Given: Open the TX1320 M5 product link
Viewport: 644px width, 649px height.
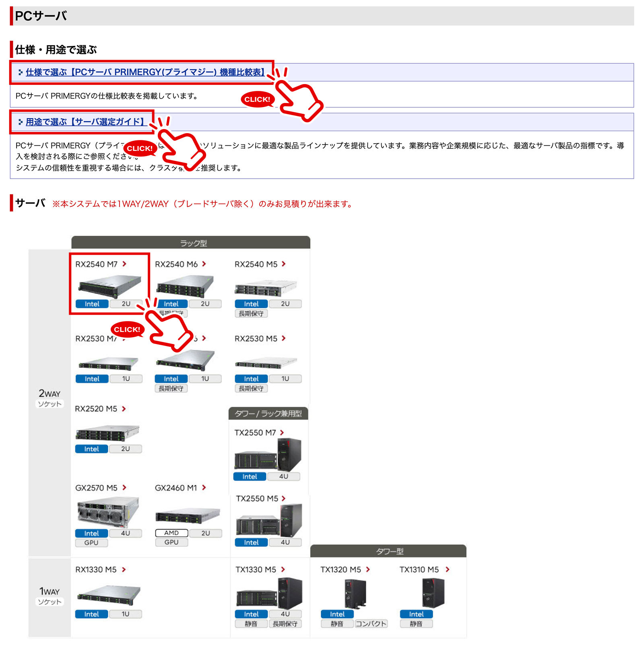Looking at the screenshot, I should coord(341,570).
